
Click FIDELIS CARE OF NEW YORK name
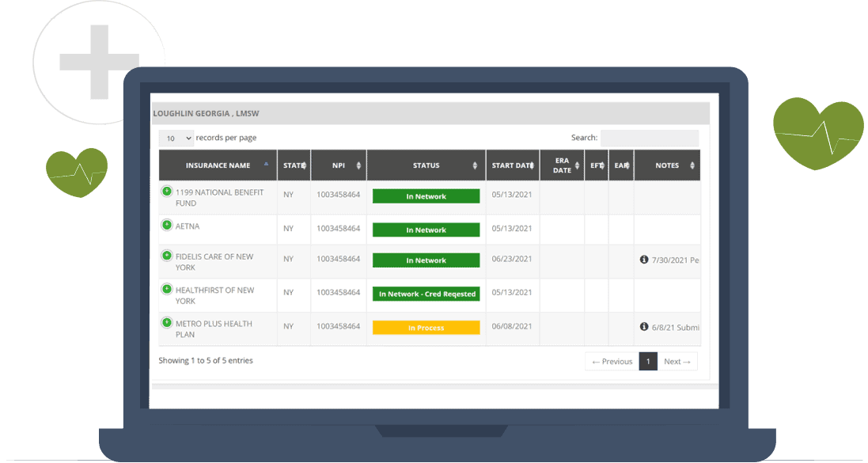(214, 262)
